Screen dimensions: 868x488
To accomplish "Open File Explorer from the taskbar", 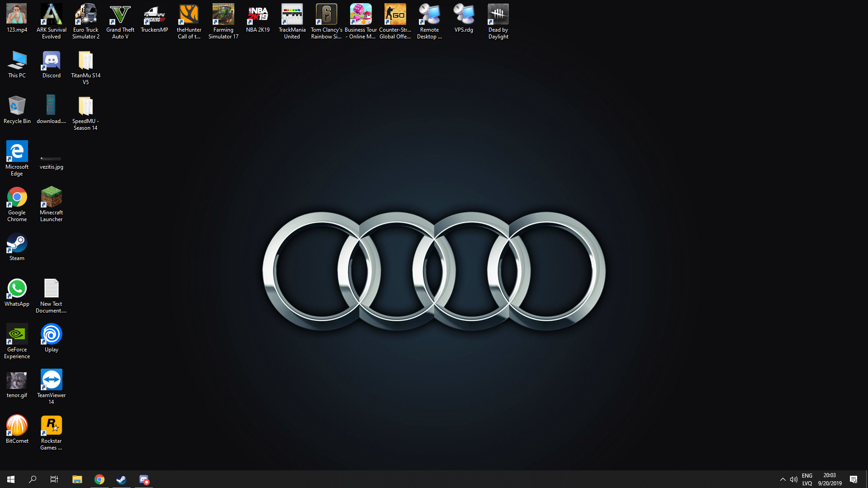I will click(x=77, y=479).
